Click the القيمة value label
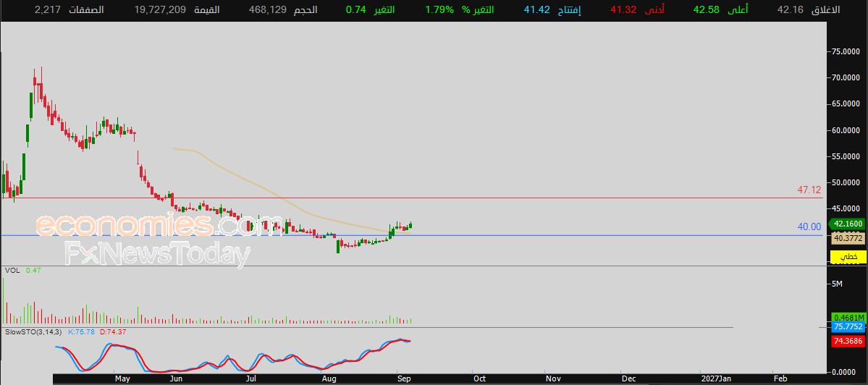The width and height of the screenshot is (868, 385). tap(206, 10)
